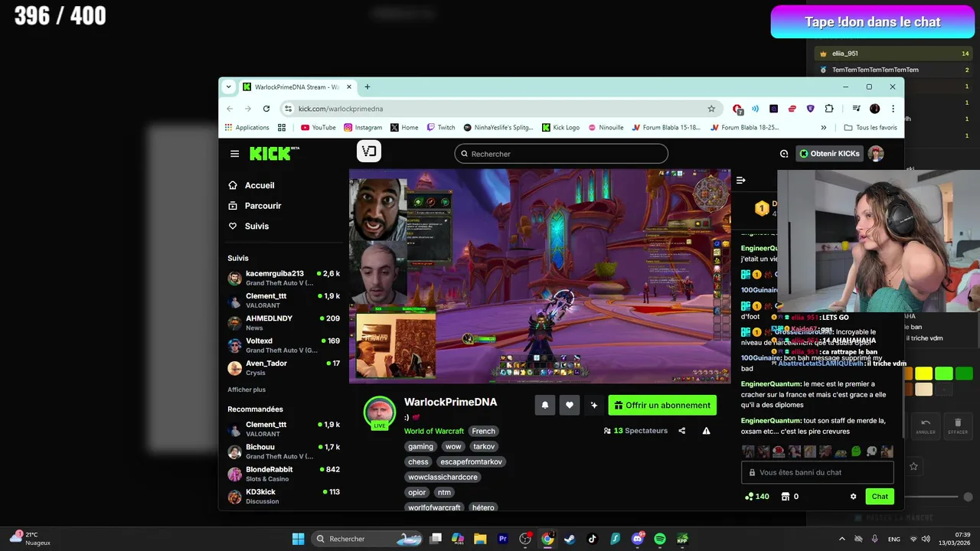Viewport: 980px width, 551px height.
Task: Click the sparkle icon beside the heart
Action: click(x=593, y=406)
